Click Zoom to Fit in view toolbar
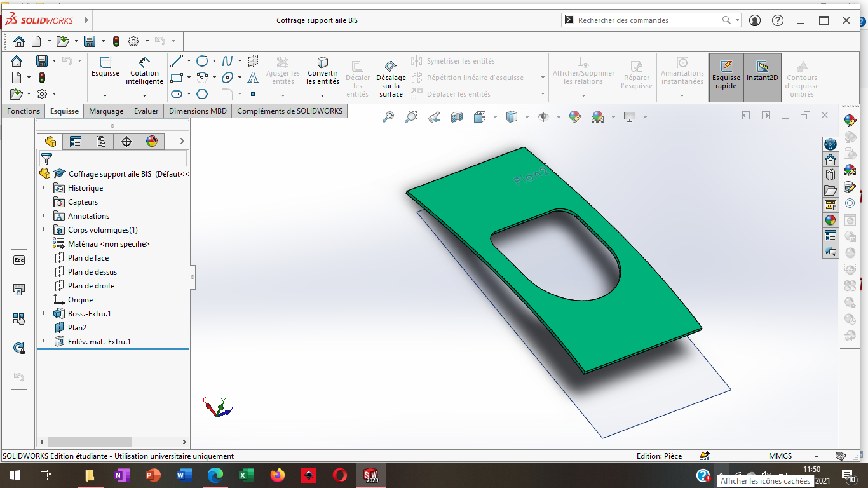 [388, 117]
